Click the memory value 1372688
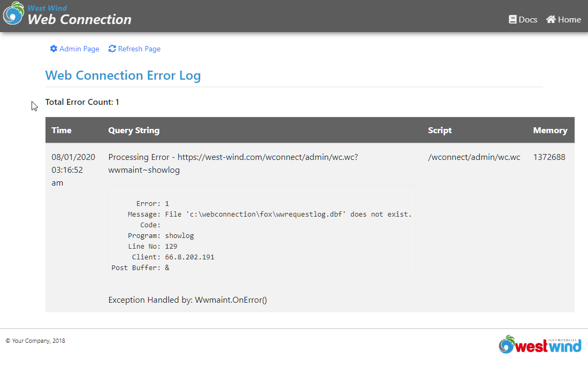The image size is (588, 376). (x=549, y=157)
